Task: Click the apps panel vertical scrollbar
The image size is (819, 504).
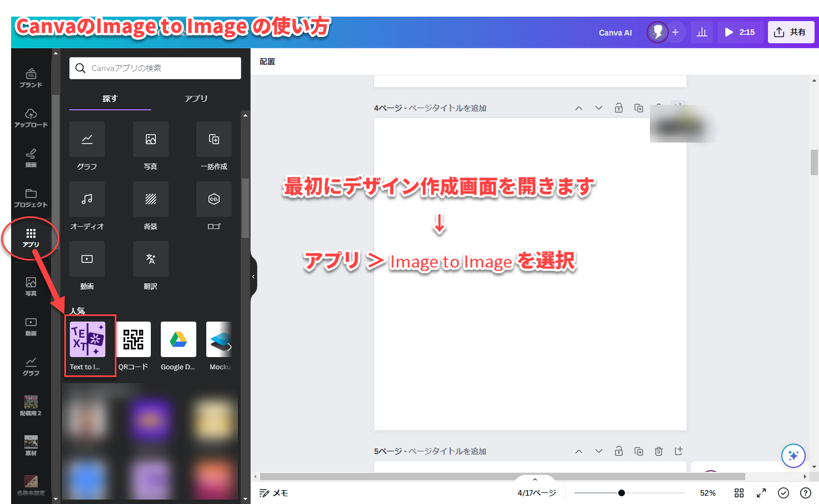Action: point(245,208)
